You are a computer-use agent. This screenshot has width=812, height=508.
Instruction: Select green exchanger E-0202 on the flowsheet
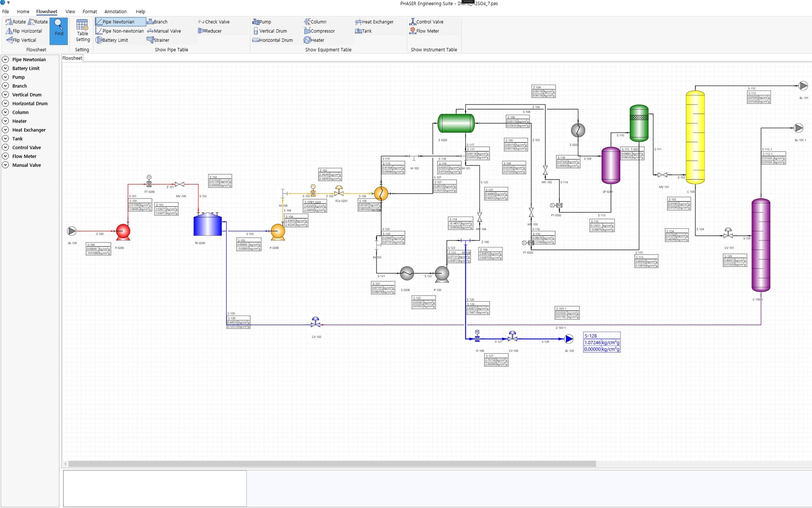pyautogui.click(x=456, y=123)
